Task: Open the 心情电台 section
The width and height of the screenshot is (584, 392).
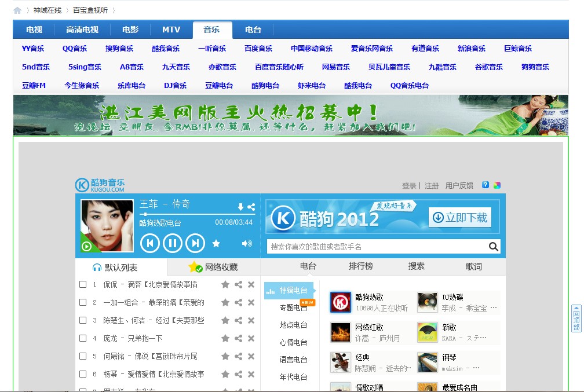Action: tap(293, 342)
